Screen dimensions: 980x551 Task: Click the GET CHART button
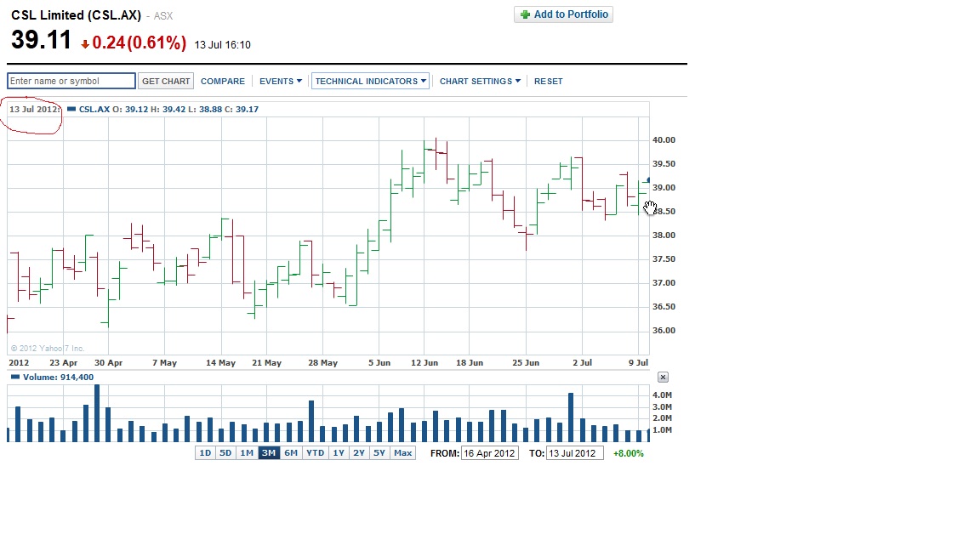(x=166, y=82)
